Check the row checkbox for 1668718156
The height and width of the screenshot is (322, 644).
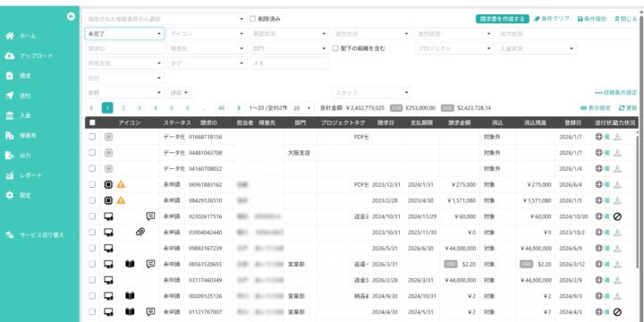92,137
